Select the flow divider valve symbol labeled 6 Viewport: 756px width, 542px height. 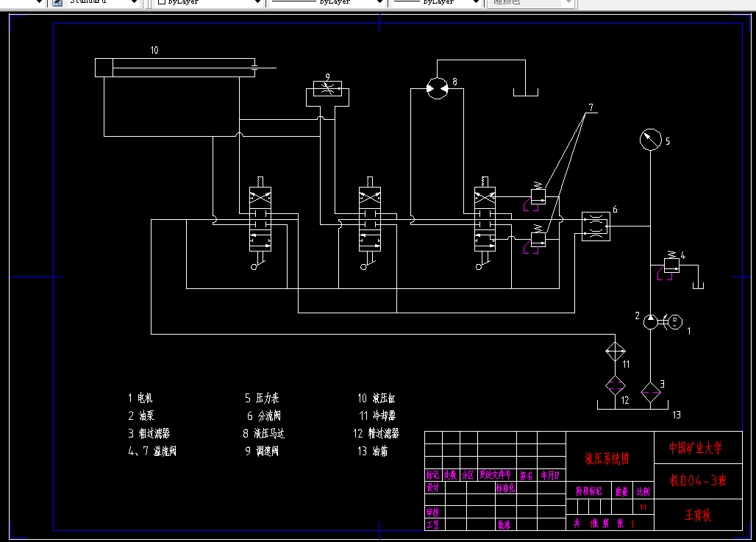[596, 227]
